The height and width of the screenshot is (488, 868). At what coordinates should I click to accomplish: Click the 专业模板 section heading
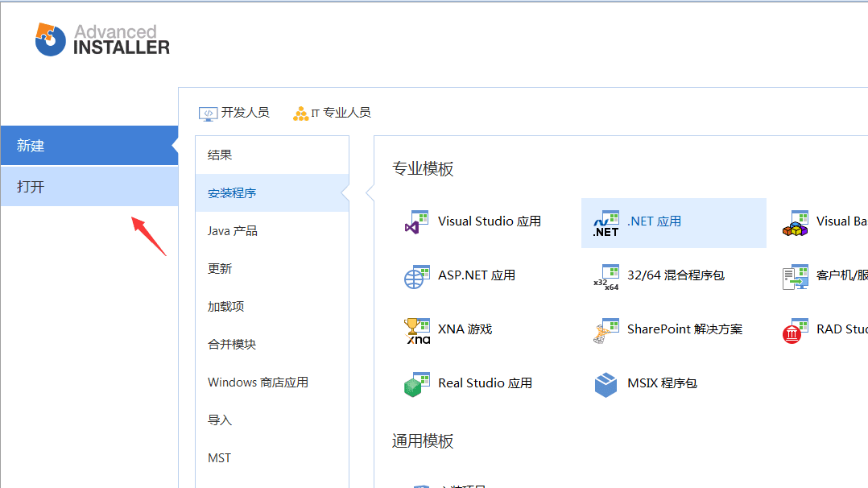coord(423,168)
